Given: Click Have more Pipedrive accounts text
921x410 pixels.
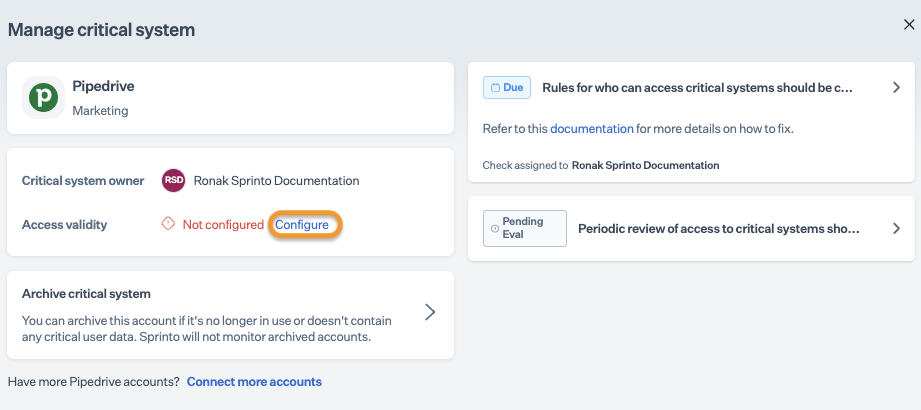Looking at the screenshot, I should [93, 382].
